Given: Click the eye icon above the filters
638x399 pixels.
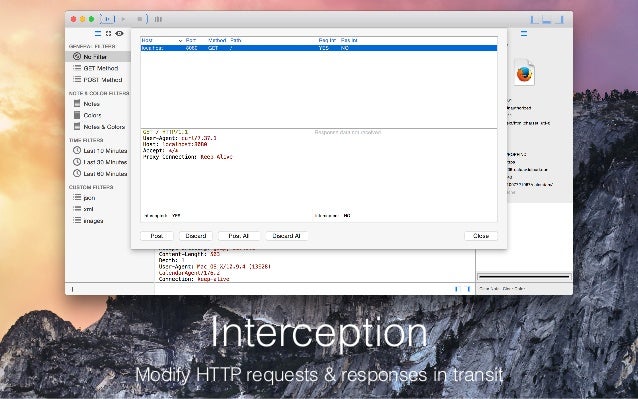Looking at the screenshot, I should [x=119, y=33].
